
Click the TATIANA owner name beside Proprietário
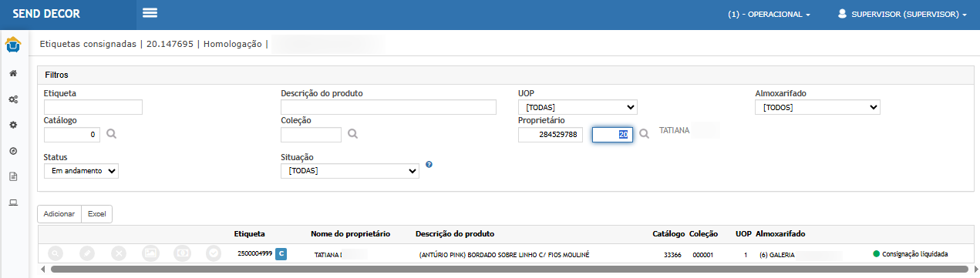point(674,132)
